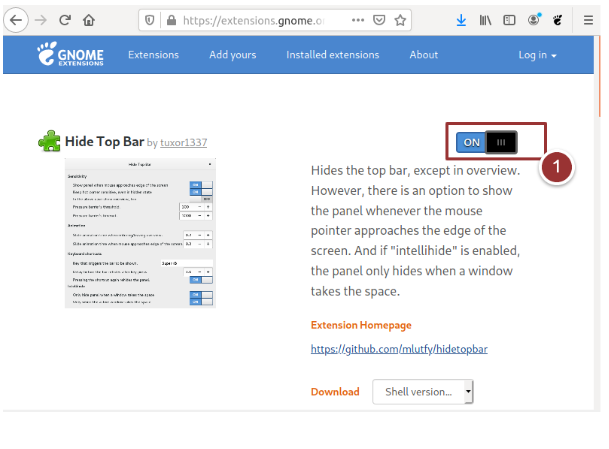This screenshot has width=609, height=449.
Task: Open the hidetopbar GitHub link
Action: click(x=399, y=349)
